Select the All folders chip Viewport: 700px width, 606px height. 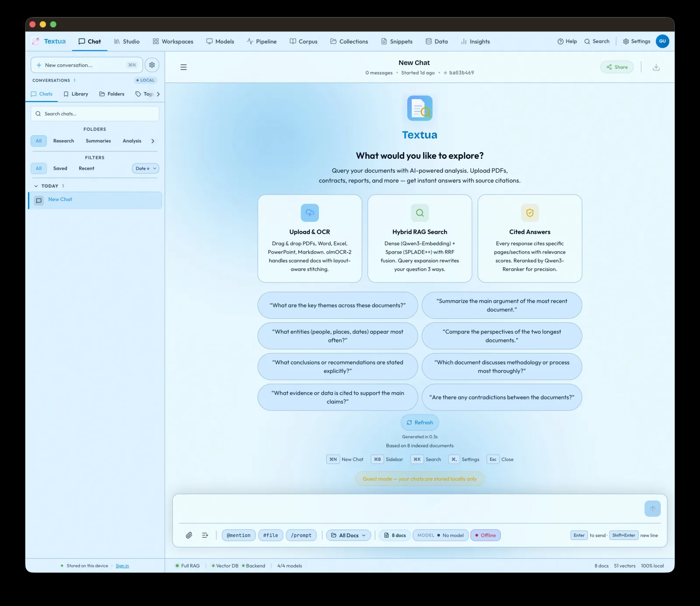(x=38, y=141)
